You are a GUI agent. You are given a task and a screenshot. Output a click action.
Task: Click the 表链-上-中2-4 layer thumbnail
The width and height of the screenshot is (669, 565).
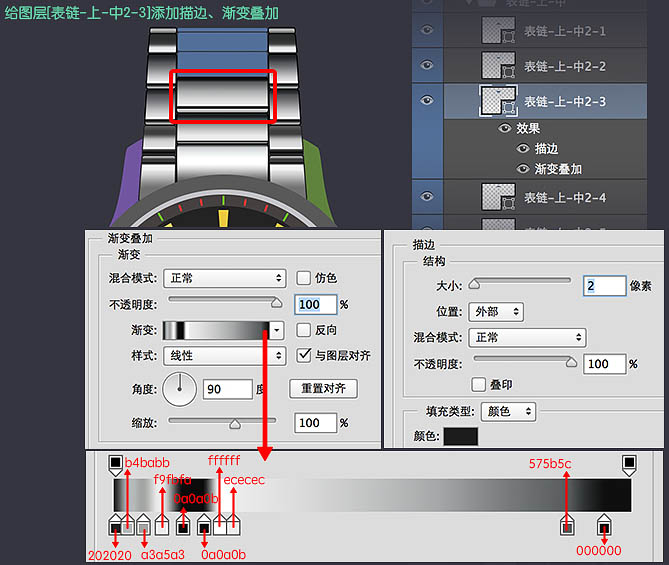pos(498,197)
